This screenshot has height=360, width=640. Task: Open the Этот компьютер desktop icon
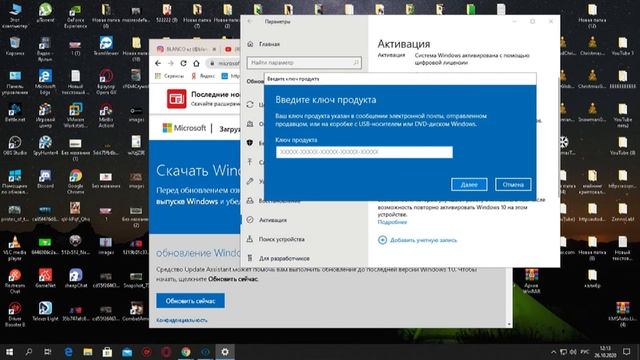point(15,16)
